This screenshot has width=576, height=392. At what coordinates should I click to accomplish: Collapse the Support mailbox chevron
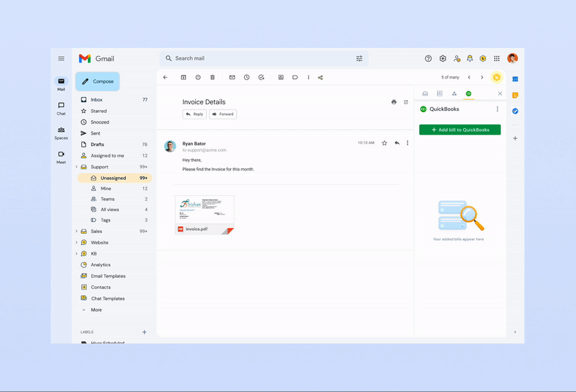76,167
